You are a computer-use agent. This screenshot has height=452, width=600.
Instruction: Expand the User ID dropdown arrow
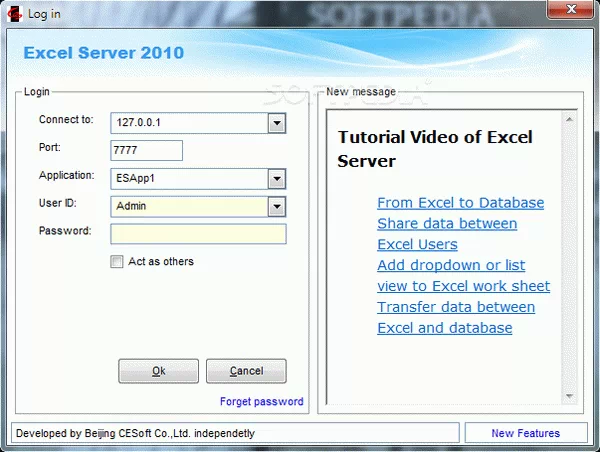tap(277, 207)
